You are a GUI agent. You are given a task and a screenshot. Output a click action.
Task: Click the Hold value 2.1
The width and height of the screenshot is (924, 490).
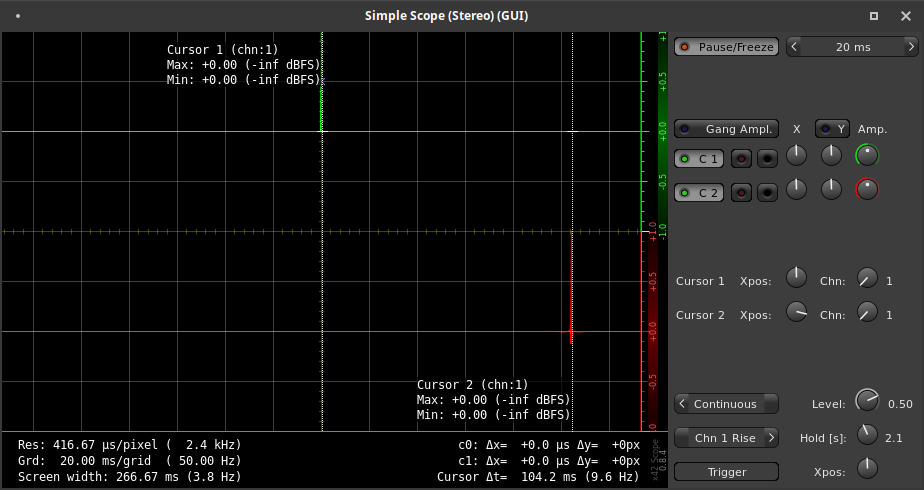point(893,438)
